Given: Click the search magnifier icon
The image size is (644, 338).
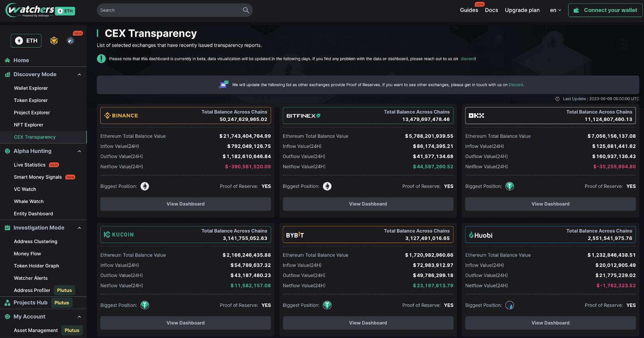Looking at the screenshot, I should pyautogui.click(x=246, y=10).
